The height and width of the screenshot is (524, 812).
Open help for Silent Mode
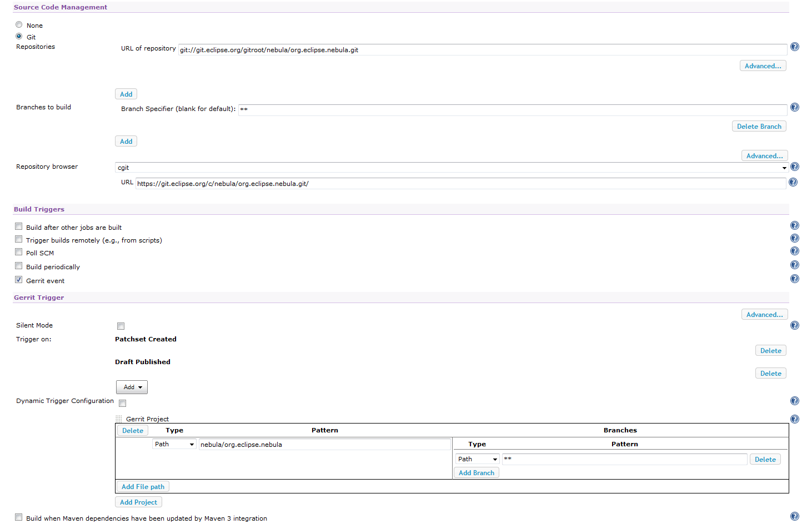coord(794,325)
